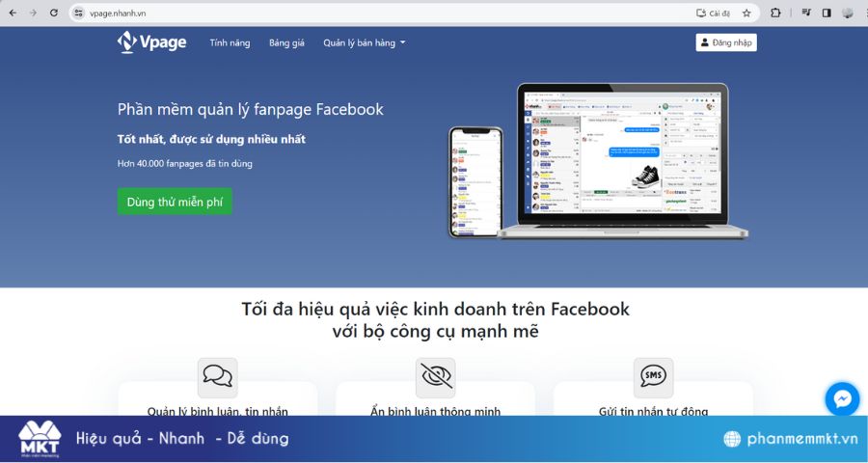This screenshot has width=868, height=463.
Task: Click the Gửi tin nhắn tự động heading
Action: click(653, 411)
